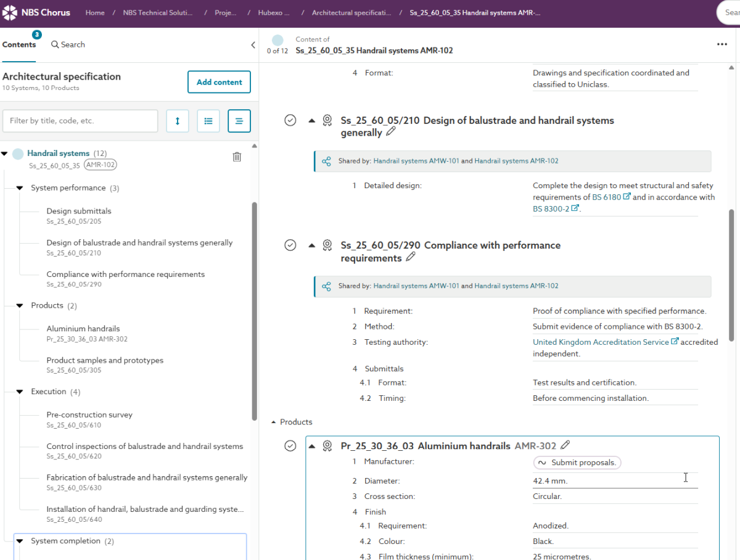Screen dimensions: 740x560
Task: Switch to bulleted list view
Action: [x=208, y=121]
